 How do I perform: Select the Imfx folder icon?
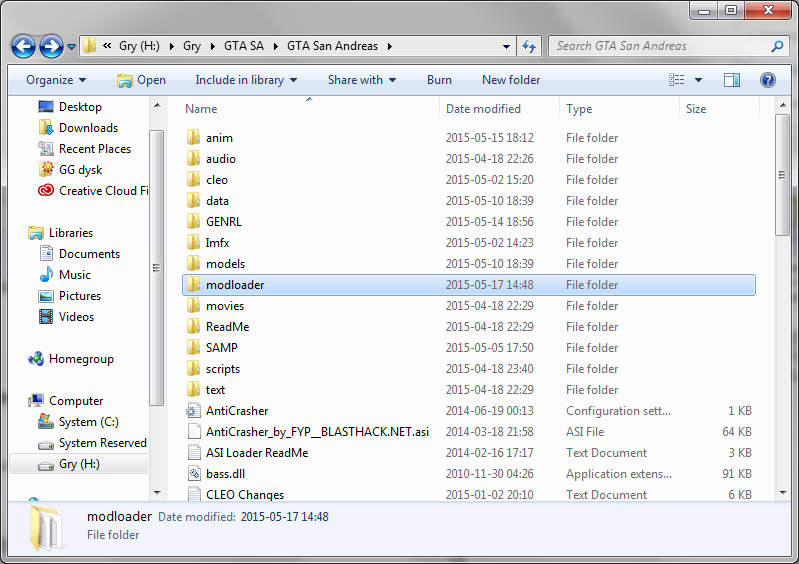click(193, 242)
